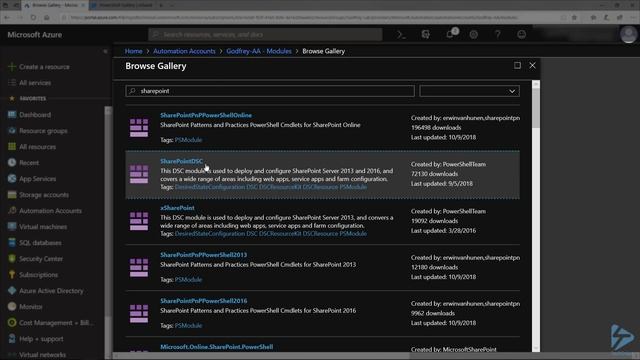Click the SQL databases icon in sidebar
The width and height of the screenshot is (640, 360).
click(12, 242)
